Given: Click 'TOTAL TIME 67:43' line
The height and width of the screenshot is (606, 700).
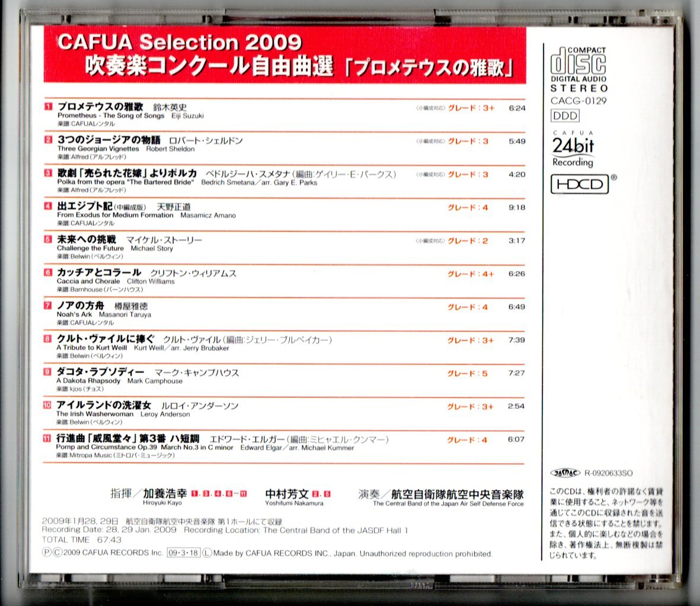Looking at the screenshot, I should pos(82,540).
